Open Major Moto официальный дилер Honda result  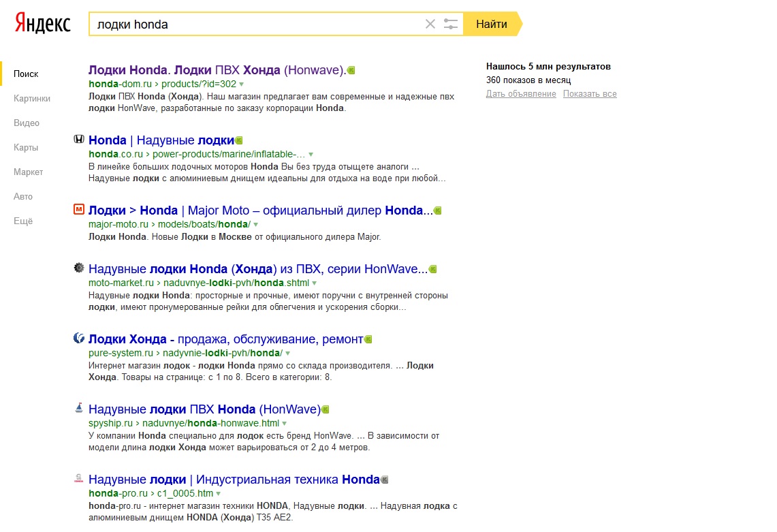[261, 210]
